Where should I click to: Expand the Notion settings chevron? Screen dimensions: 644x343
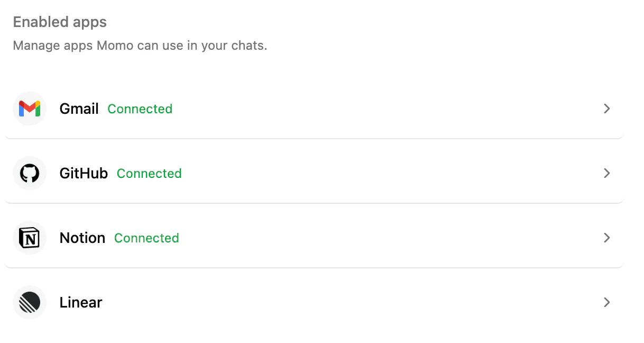pyautogui.click(x=607, y=238)
